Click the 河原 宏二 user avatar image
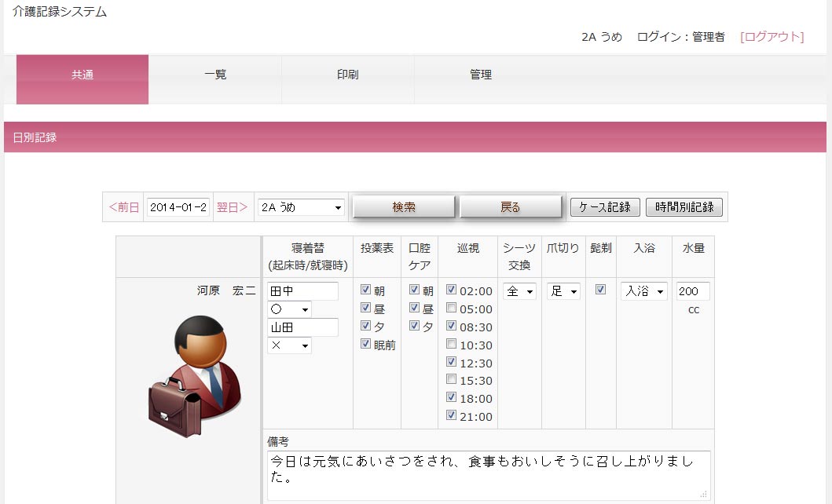 (195, 376)
